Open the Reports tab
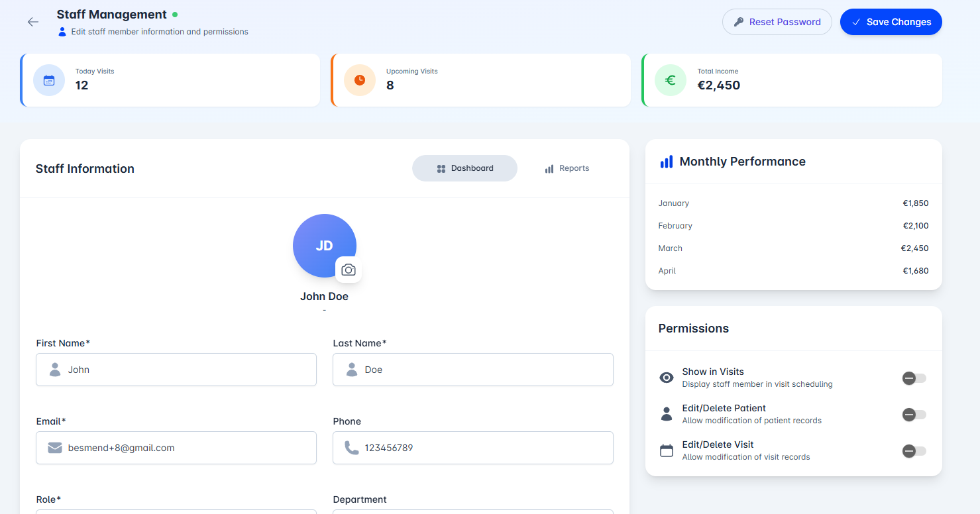Image resolution: width=980 pixels, height=514 pixels. tap(567, 168)
